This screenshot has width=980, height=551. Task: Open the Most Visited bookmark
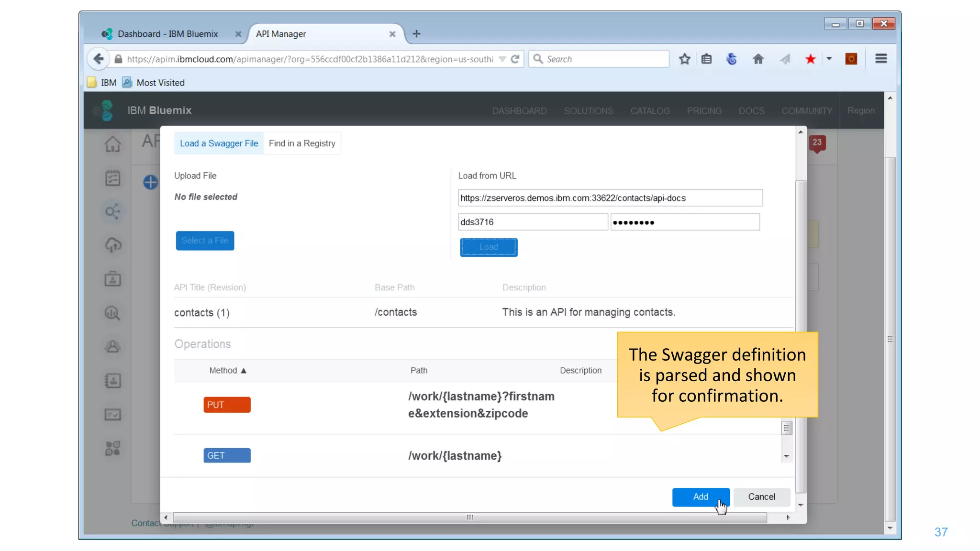(154, 83)
